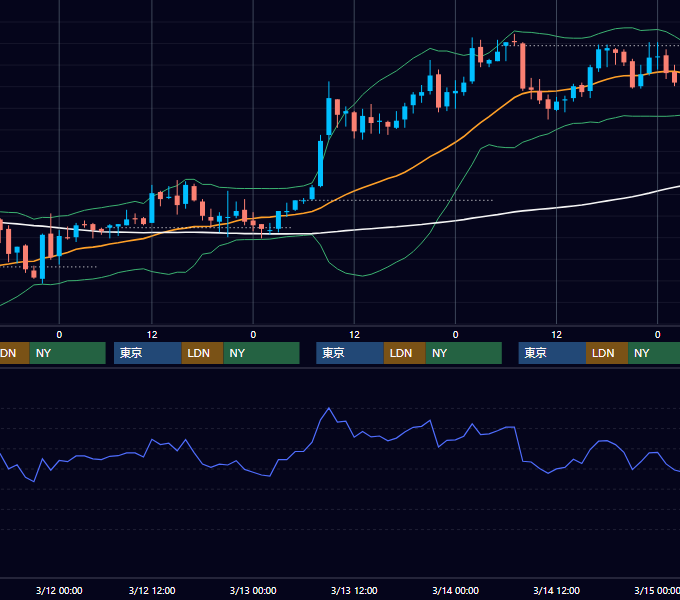Click the NY session block spanning 3/15 00:00
The height and width of the screenshot is (600, 680).
point(654,353)
